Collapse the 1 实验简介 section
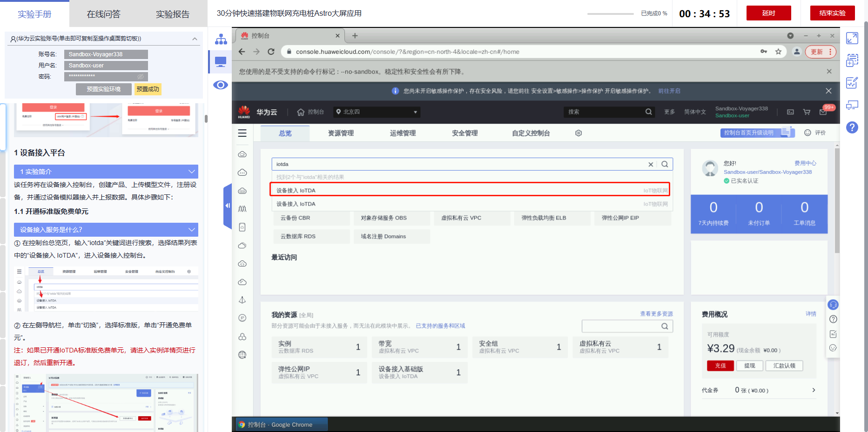The image size is (868, 432). point(192,172)
